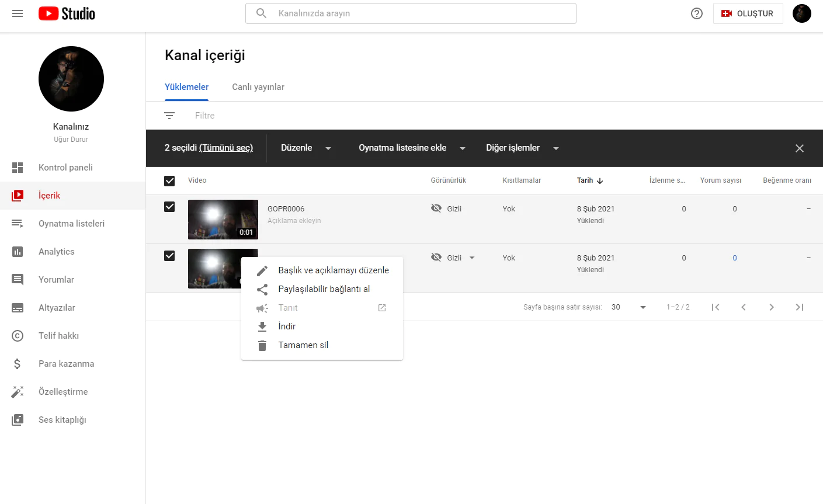
Task: Click the help question mark icon
Action: tap(696, 13)
